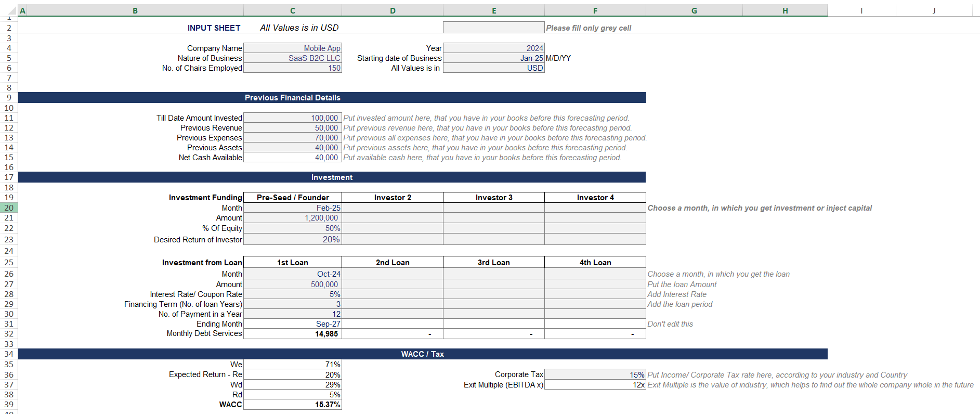The width and height of the screenshot is (980, 414).
Task: Click 1st Loan header cell
Action: click(293, 263)
